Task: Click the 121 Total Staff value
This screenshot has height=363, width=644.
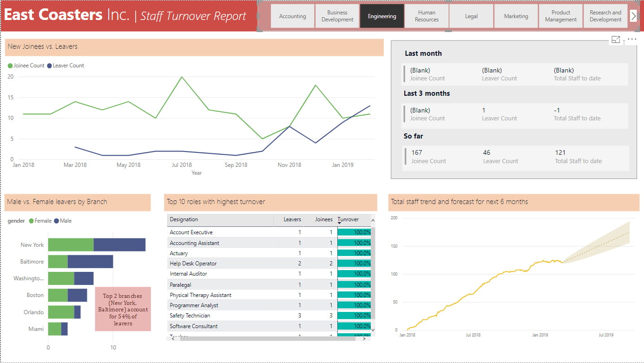Action: pos(560,152)
